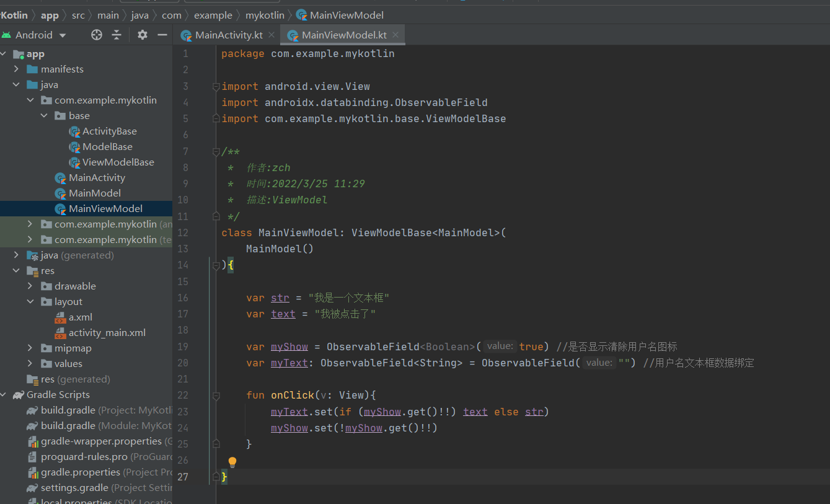830x504 pixels.
Task: Expand the mipmap folder
Action: [x=29, y=348]
